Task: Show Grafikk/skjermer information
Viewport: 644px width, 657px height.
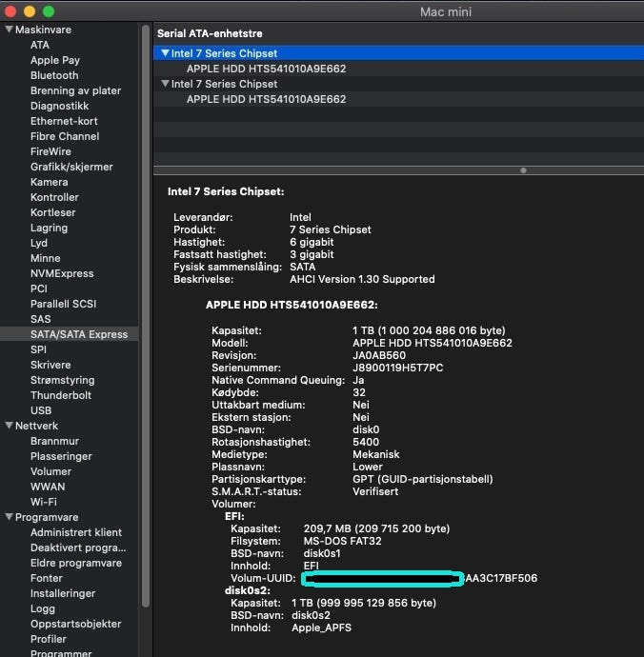Action: click(71, 167)
